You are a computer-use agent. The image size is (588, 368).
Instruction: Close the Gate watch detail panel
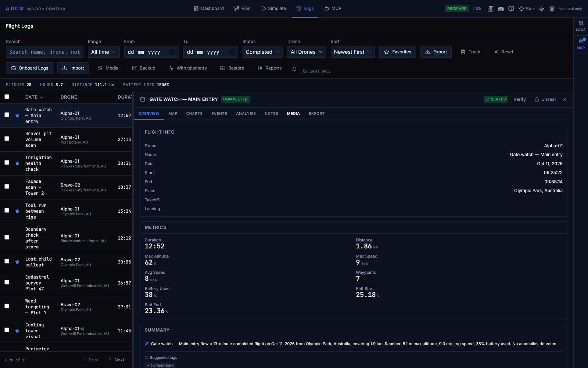click(x=565, y=99)
